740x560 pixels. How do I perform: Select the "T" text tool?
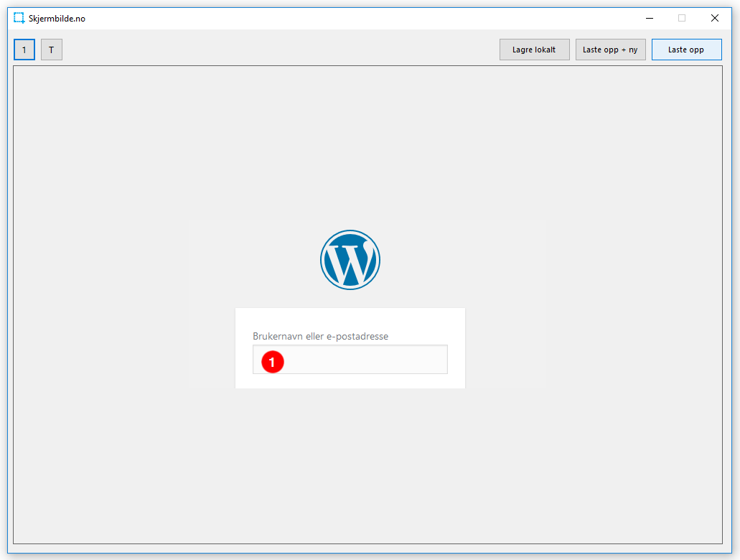52,50
